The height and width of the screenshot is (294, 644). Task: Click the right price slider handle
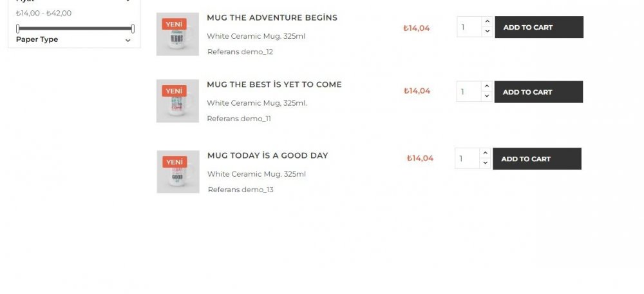tap(133, 28)
